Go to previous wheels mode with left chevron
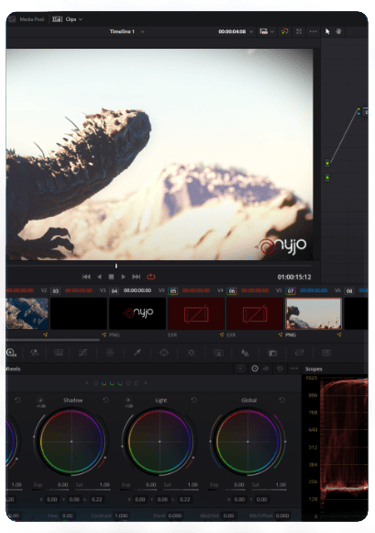This screenshot has height=533, width=375. [87, 383]
